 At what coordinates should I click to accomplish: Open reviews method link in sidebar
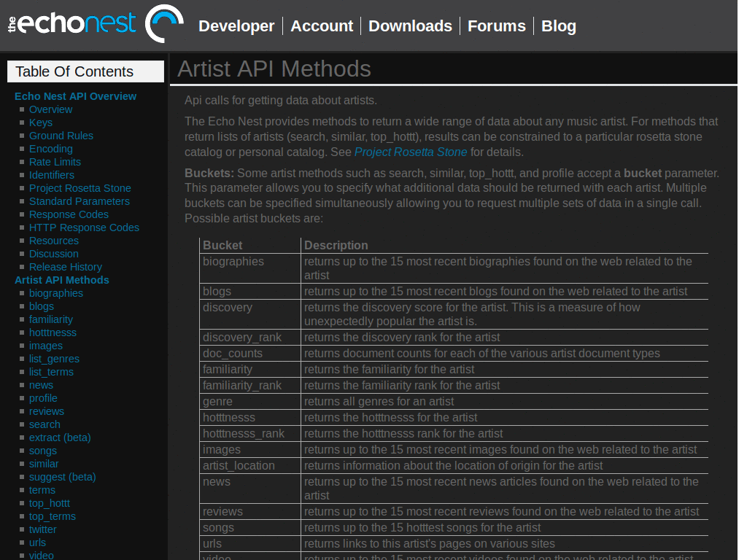pyautogui.click(x=46, y=411)
